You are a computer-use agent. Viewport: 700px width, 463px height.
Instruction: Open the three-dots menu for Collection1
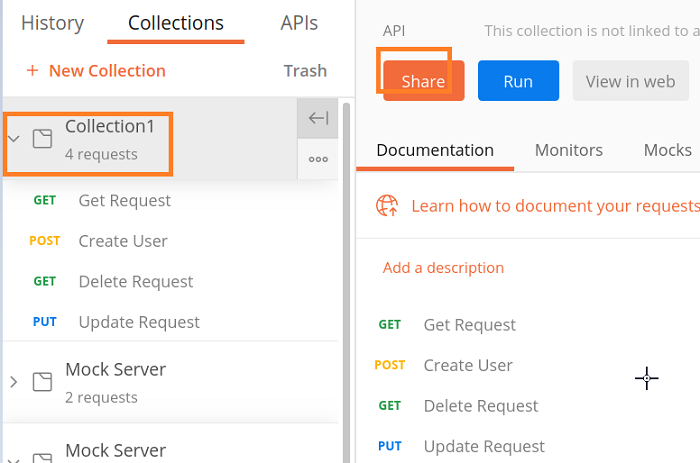tap(318, 159)
